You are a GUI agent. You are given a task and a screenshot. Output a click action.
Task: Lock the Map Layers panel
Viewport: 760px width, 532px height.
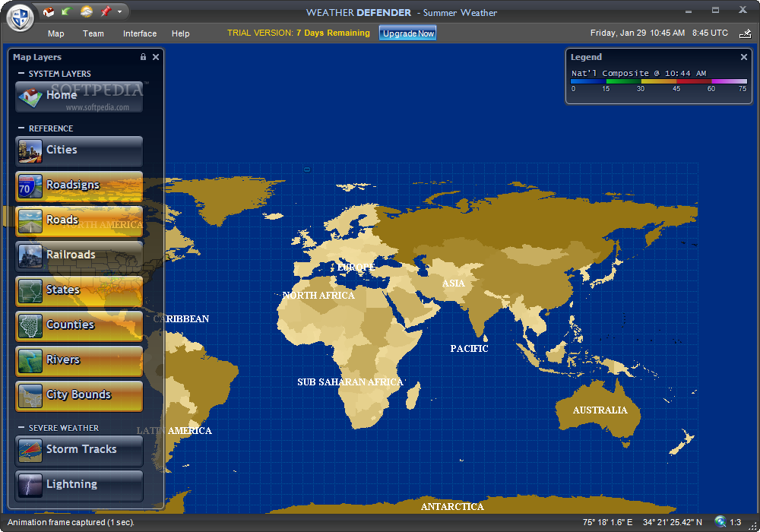pyautogui.click(x=143, y=57)
